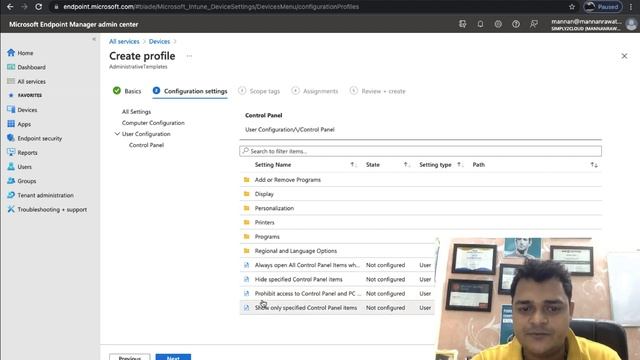Open Hide specified Control Panel items setting
640x360 pixels.
pos(298,280)
